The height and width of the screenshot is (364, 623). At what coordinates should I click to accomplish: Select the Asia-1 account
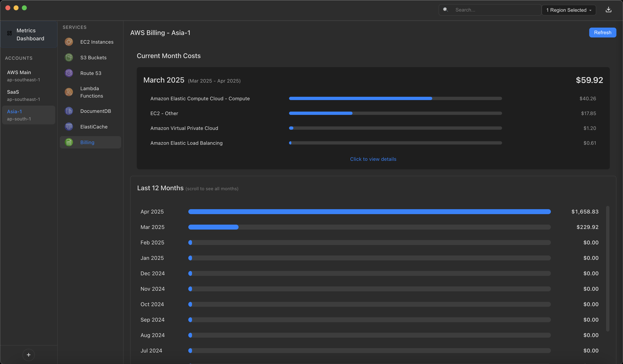pos(29,115)
